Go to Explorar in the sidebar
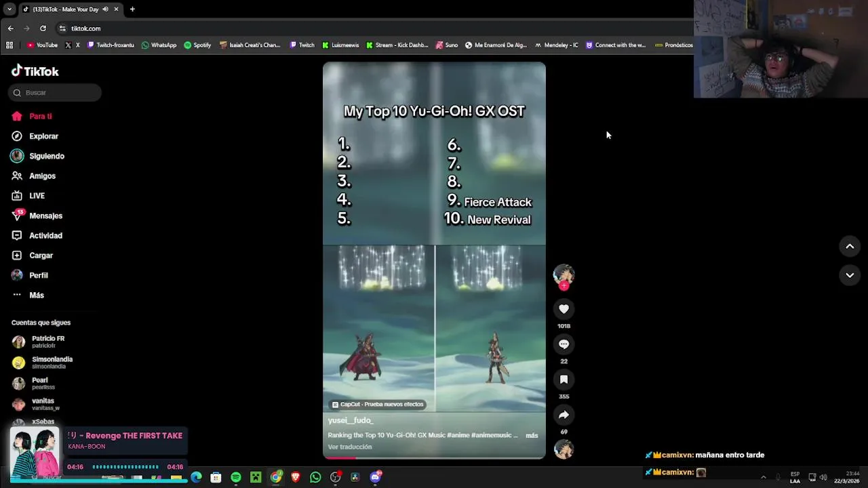This screenshot has height=488, width=868. click(x=35, y=136)
